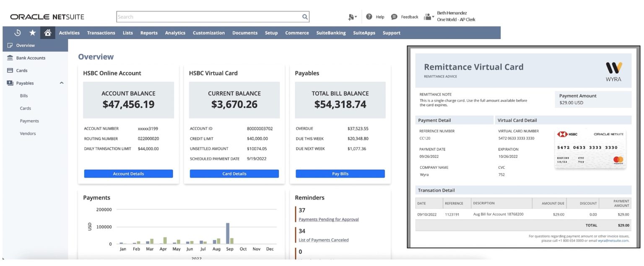Collapse the Payables section chevron

(61, 83)
